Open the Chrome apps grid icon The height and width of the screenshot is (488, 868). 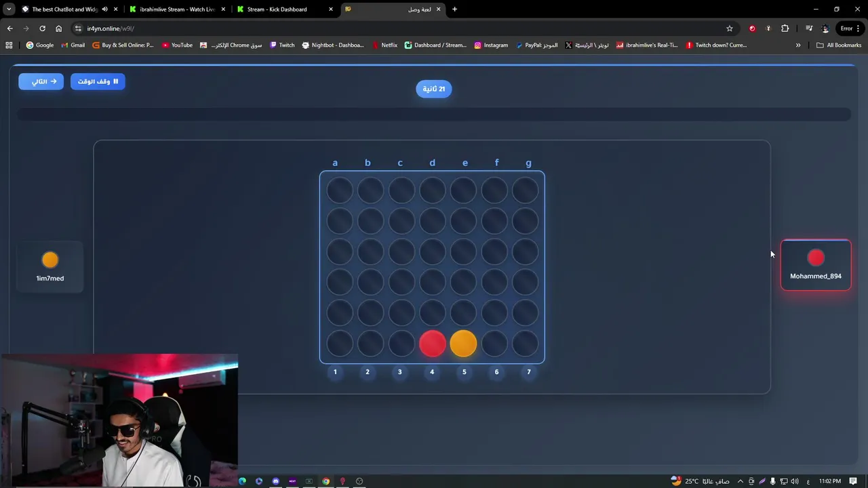pos(9,45)
